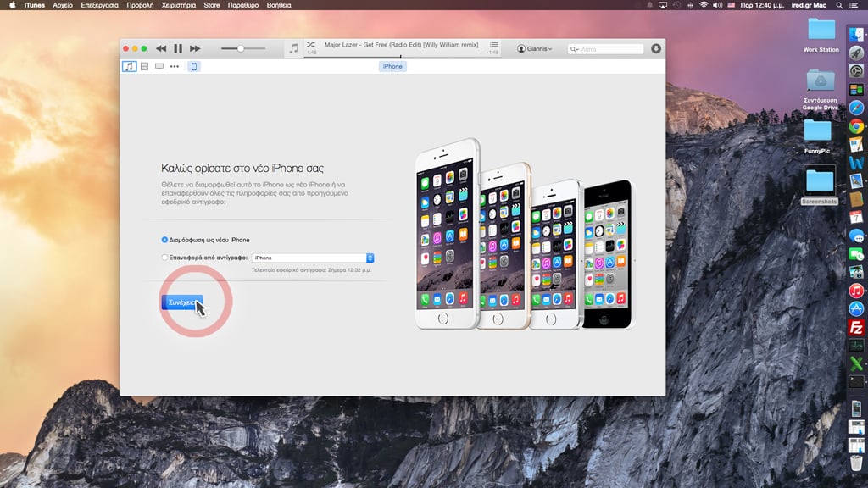Open the Up Next list icon

point(494,44)
